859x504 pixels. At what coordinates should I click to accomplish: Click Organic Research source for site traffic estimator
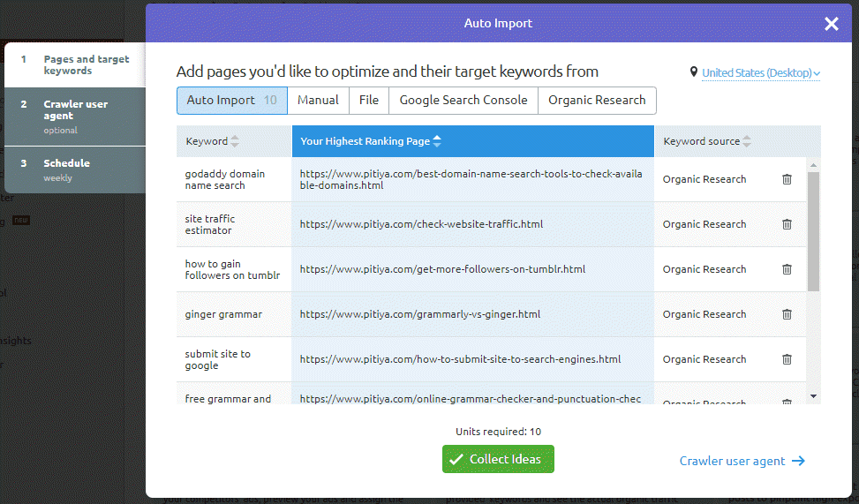[x=705, y=224]
